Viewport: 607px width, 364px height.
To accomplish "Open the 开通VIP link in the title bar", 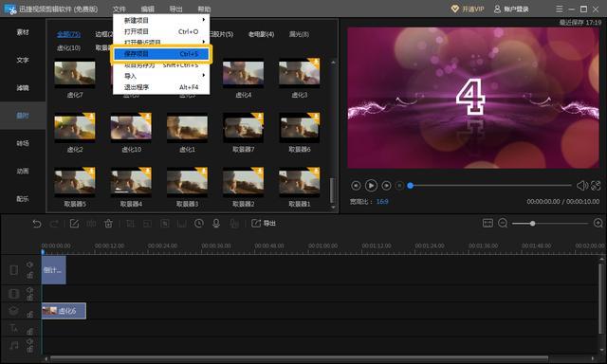I will tap(468, 9).
